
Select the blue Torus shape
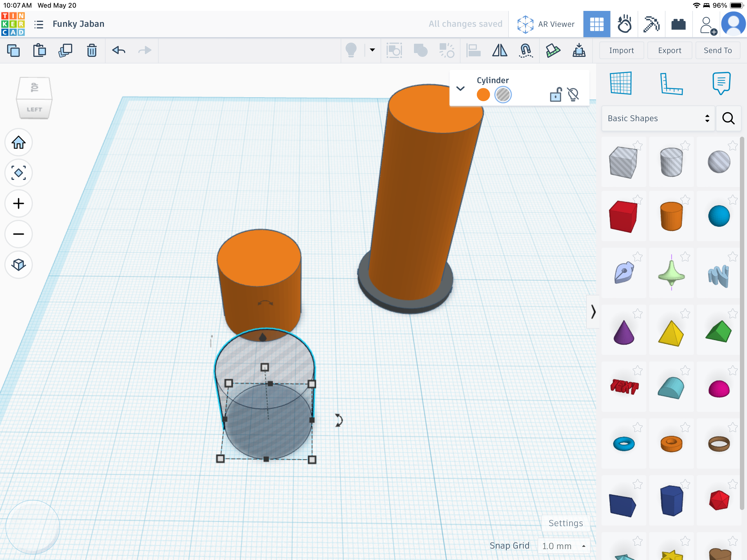coord(623,444)
